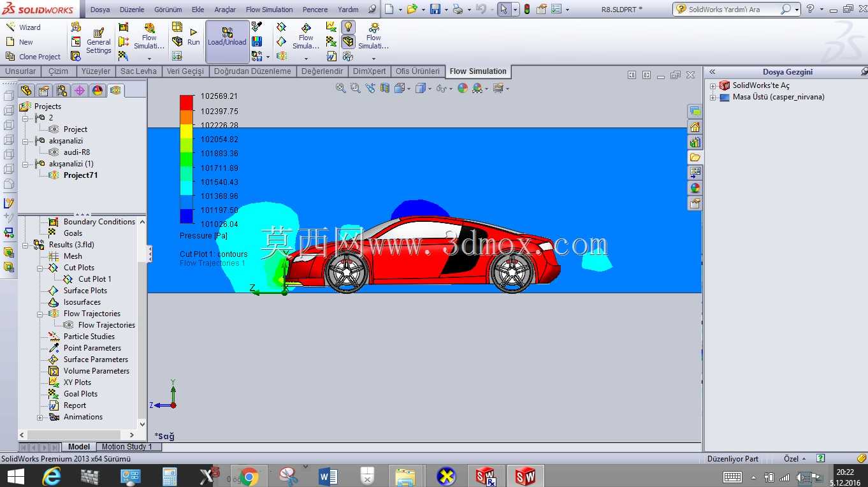This screenshot has height=487, width=868.
Task: Open Internet Explorer from taskbar
Action: 52,476
